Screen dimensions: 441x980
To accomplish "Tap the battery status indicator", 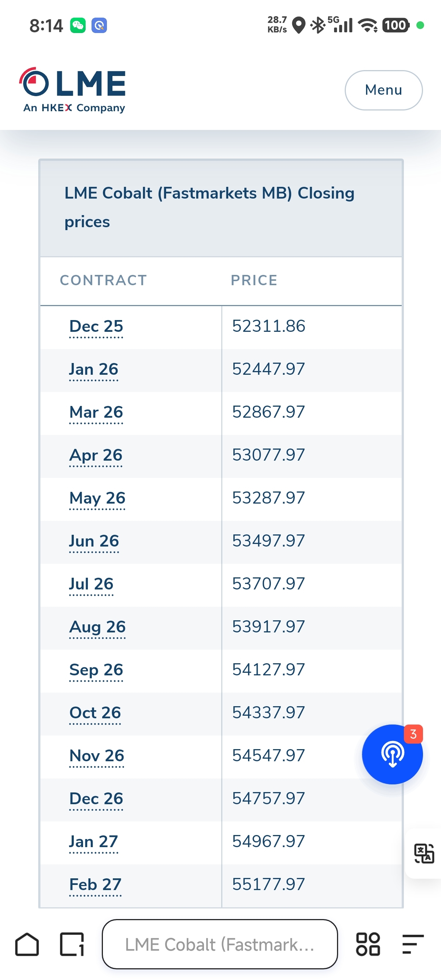I will pyautogui.click(x=395, y=25).
